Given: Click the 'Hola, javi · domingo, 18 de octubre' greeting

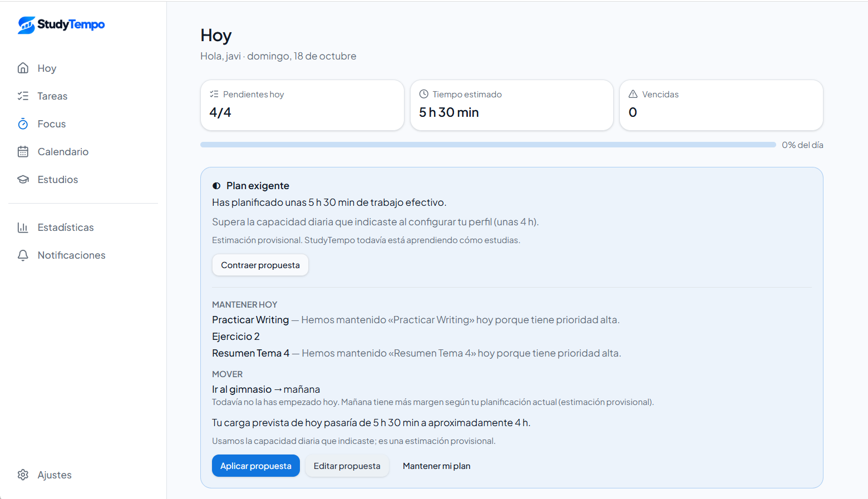Looking at the screenshot, I should click(x=278, y=56).
